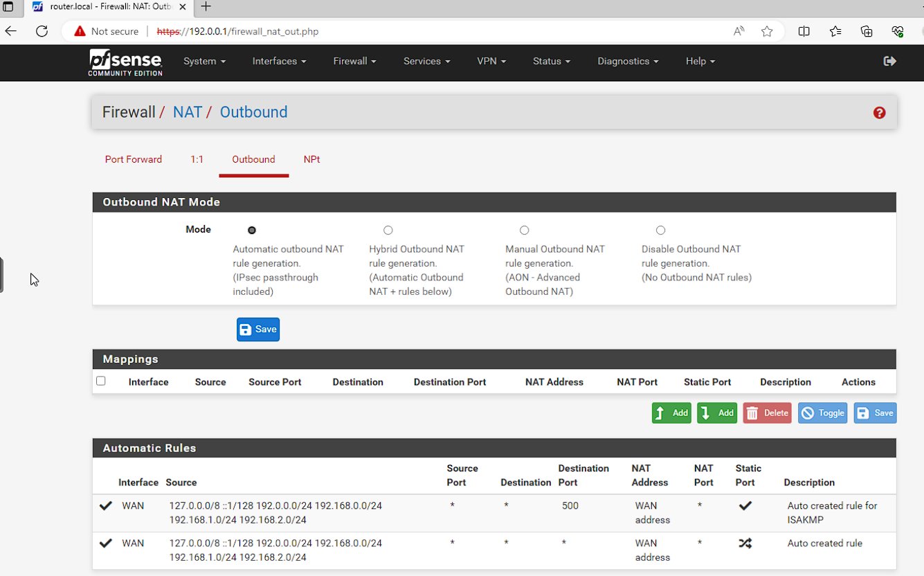924x576 pixels.
Task: Save the mappings order
Action: pos(876,413)
